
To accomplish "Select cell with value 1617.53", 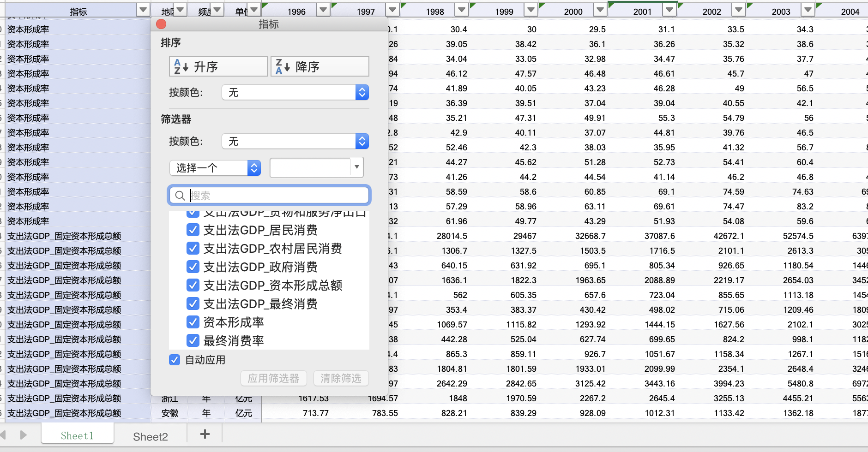I will [313, 398].
